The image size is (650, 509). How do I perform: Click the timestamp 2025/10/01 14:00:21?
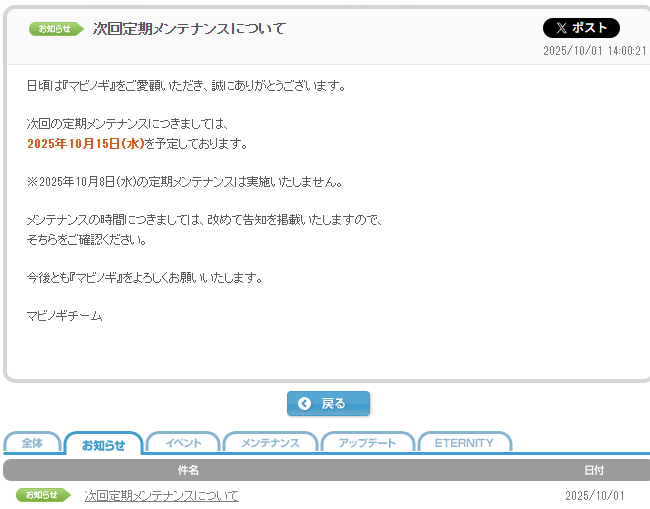click(x=595, y=51)
